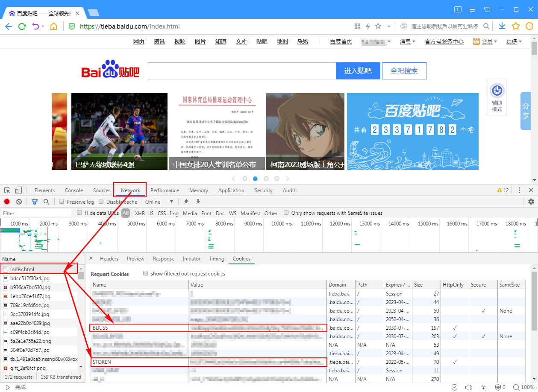Image resolution: width=538 pixels, height=392 pixels.
Task: Open the QR code icon in address bar
Action: point(358,26)
